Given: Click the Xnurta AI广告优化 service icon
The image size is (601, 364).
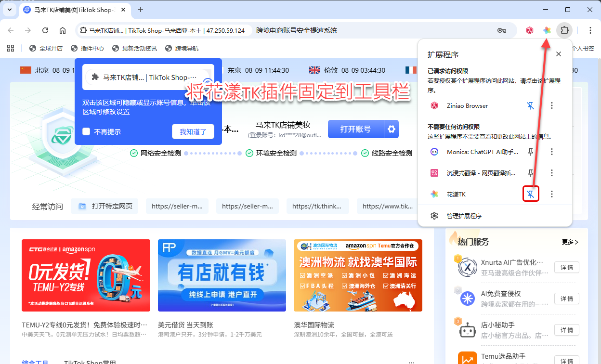Looking at the screenshot, I should pos(467,267).
